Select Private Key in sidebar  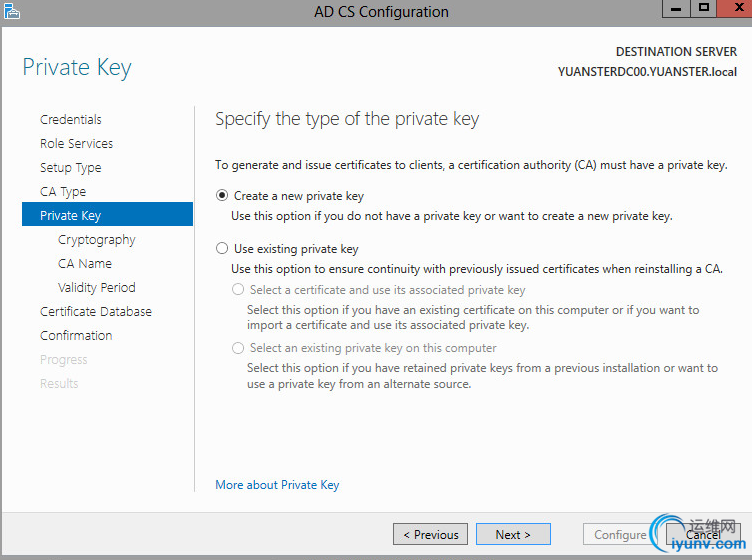tap(70, 216)
